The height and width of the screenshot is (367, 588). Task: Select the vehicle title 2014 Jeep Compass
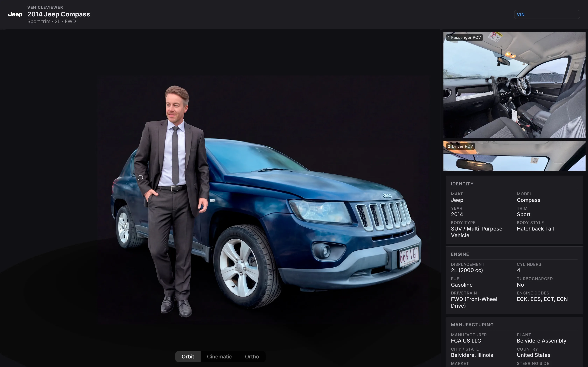pyautogui.click(x=58, y=14)
